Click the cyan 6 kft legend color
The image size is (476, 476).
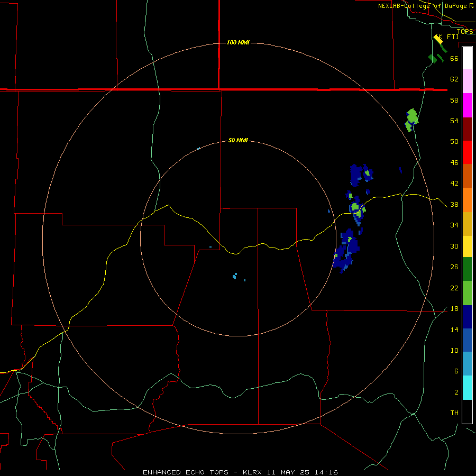pyautogui.click(x=467, y=388)
